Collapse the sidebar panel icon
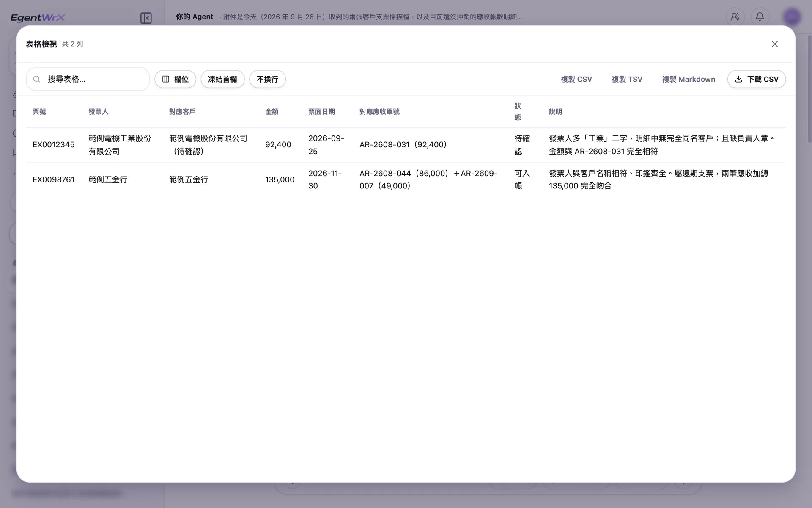812x508 pixels. tap(146, 18)
